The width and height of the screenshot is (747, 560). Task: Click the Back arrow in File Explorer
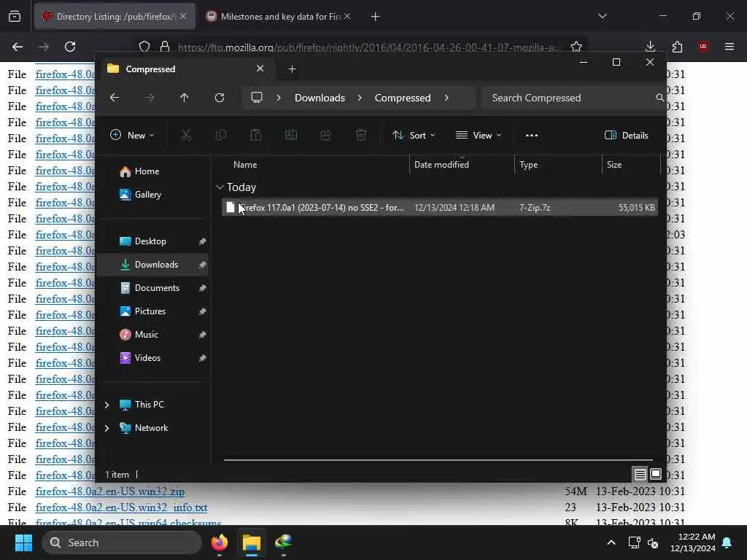coord(115,98)
